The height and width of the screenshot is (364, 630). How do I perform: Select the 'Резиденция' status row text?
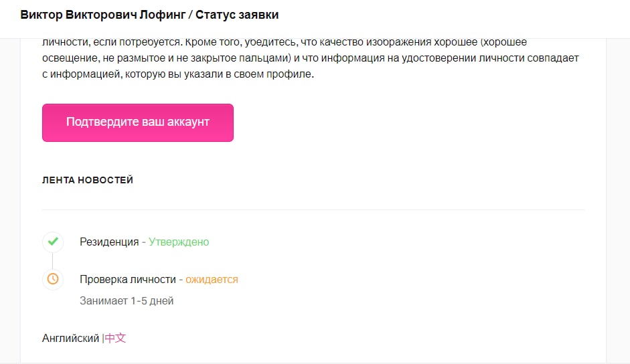click(109, 242)
